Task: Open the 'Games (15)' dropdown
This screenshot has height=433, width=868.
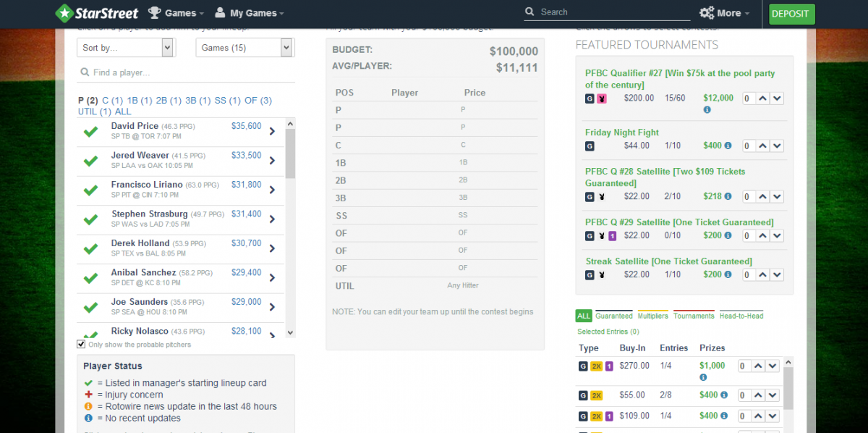Action: [x=244, y=48]
